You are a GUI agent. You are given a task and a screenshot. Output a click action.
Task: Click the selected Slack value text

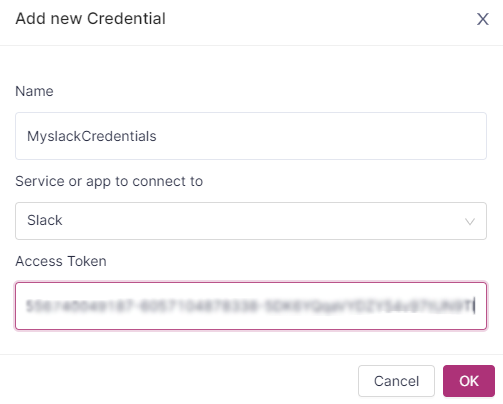(45, 220)
